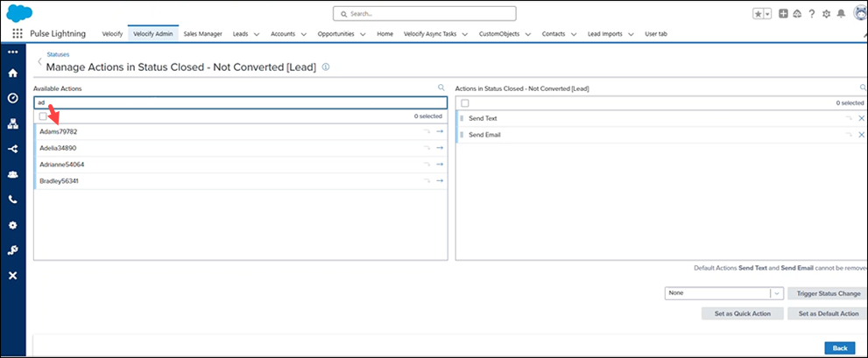
Task: Click the Global Actions plus icon
Action: click(x=783, y=14)
